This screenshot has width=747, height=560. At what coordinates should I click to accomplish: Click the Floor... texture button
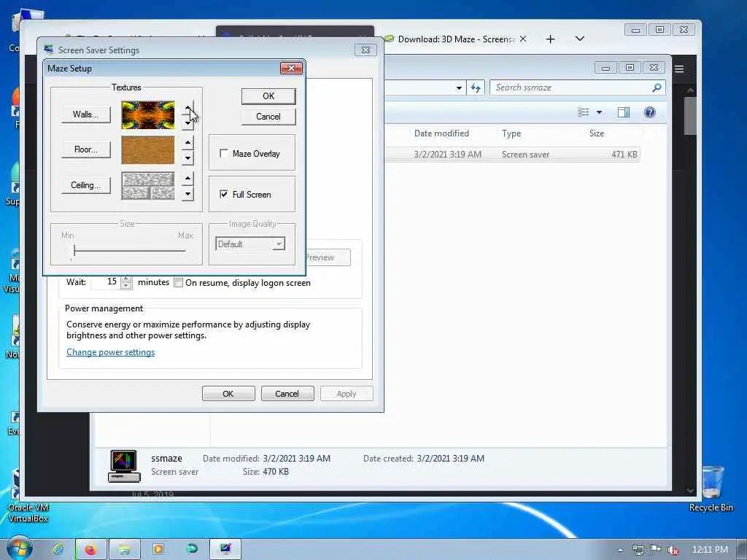point(86,149)
